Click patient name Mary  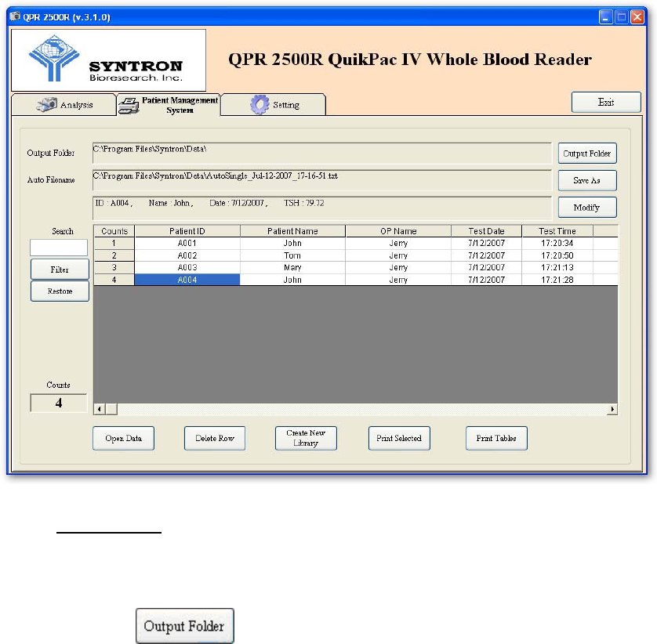point(292,268)
